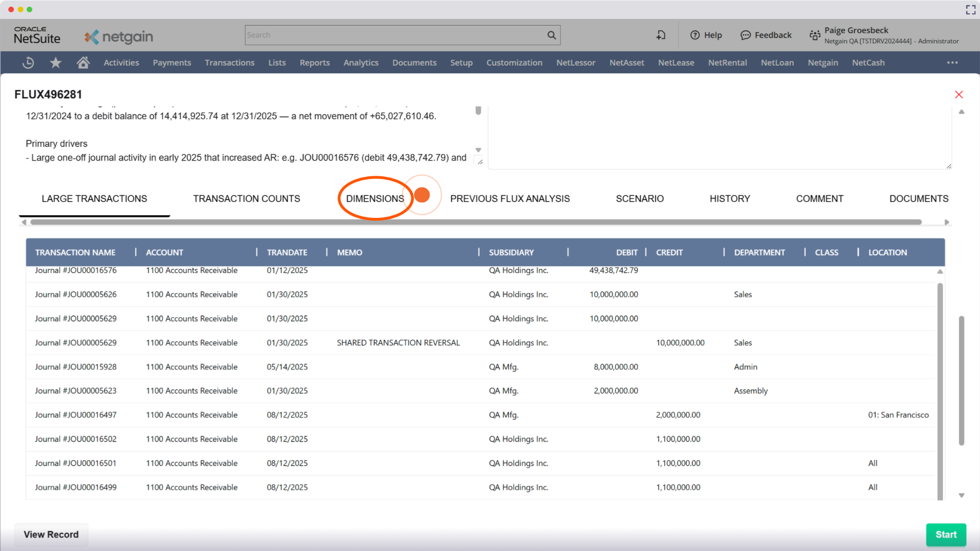
Task: Click the View Record button
Action: point(51,534)
